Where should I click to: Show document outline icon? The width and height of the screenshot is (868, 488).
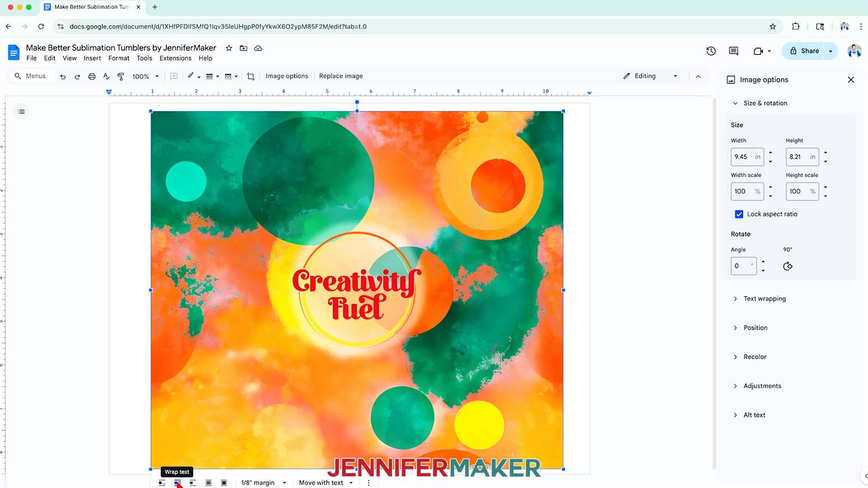tap(21, 111)
